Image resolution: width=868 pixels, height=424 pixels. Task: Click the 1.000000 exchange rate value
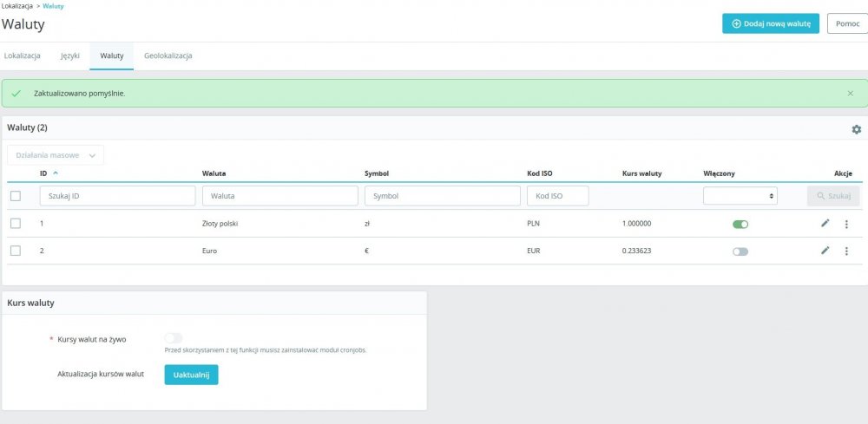(636, 224)
